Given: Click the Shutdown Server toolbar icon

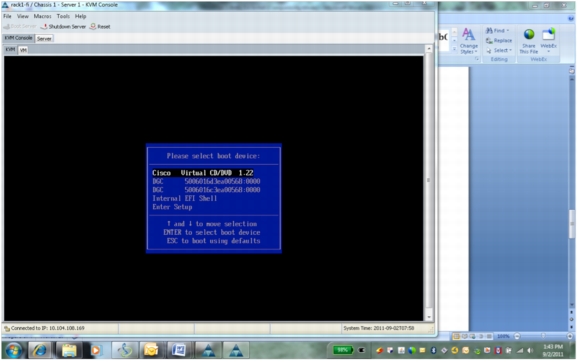Looking at the screenshot, I should pyautogui.click(x=43, y=27).
